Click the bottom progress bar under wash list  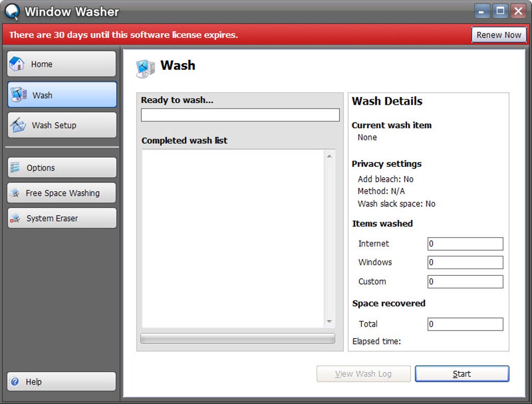[237, 338]
